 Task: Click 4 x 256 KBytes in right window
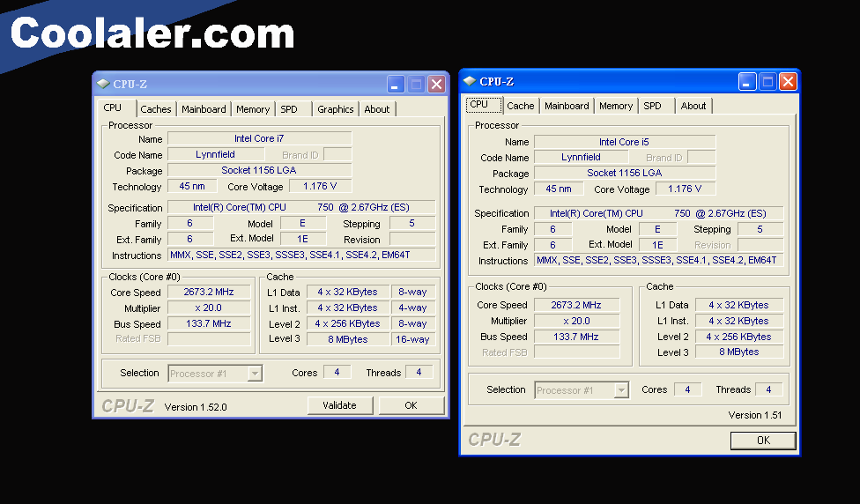click(x=738, y=337)
